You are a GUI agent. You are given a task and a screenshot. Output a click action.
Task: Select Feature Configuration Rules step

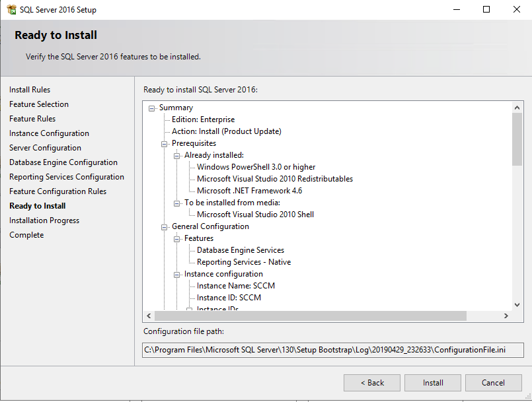point(58,191)
